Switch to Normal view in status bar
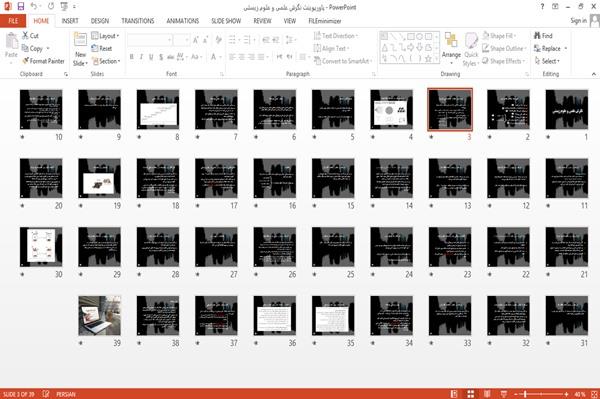 (x=454, y=394)
